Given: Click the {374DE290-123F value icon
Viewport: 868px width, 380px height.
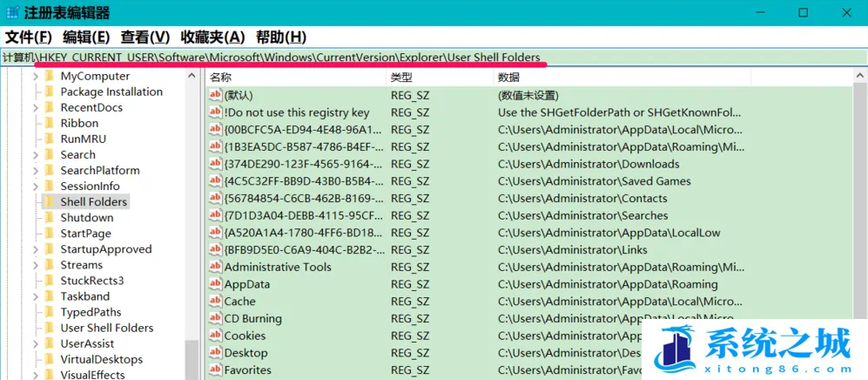Looking at the screenshot, I should pyautogui.click(x=215, y=164).
